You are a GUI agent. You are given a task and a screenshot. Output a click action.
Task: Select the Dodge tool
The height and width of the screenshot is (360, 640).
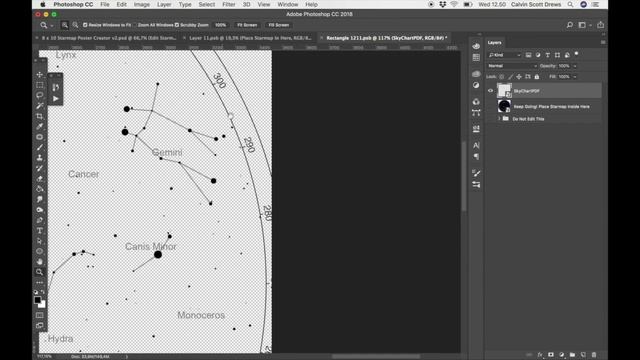pyautogui.click(x=40, y=210)
